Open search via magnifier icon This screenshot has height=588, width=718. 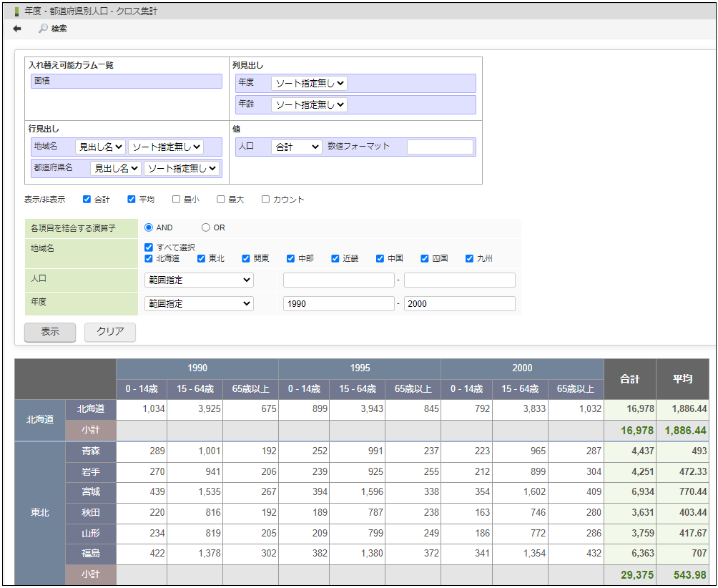[x=43, y=29]
